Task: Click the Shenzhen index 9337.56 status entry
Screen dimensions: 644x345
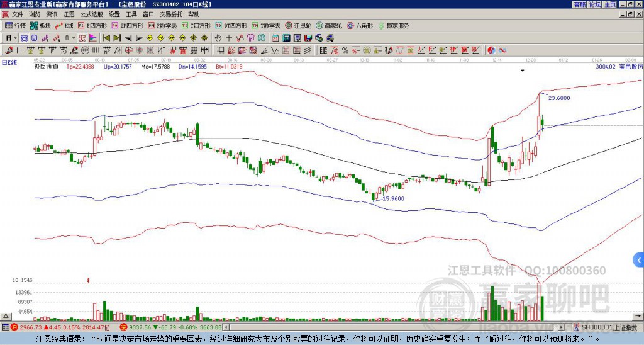Action: tap(171, 327)
